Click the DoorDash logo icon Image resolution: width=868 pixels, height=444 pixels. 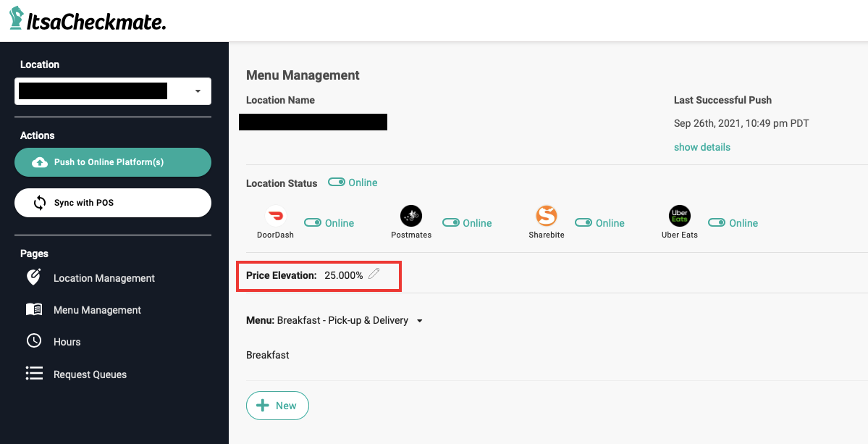pyautogui.click(x=275, y=216)
